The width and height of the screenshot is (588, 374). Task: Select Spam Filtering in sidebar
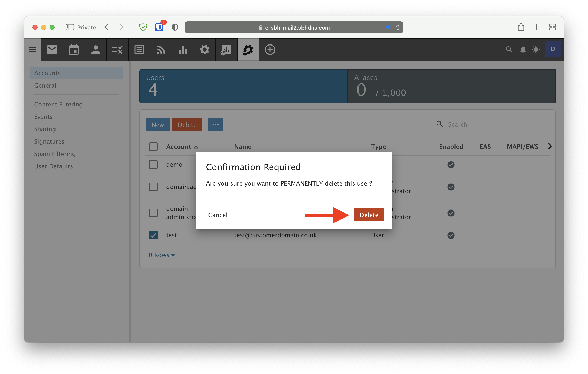pos(55,154)
